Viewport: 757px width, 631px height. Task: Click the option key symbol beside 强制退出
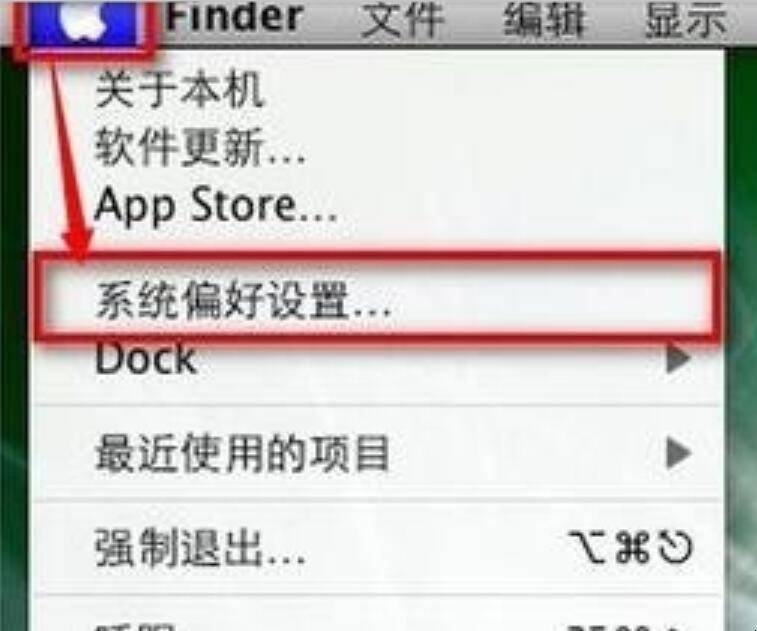pyautogui.click(x=589, y=547)
